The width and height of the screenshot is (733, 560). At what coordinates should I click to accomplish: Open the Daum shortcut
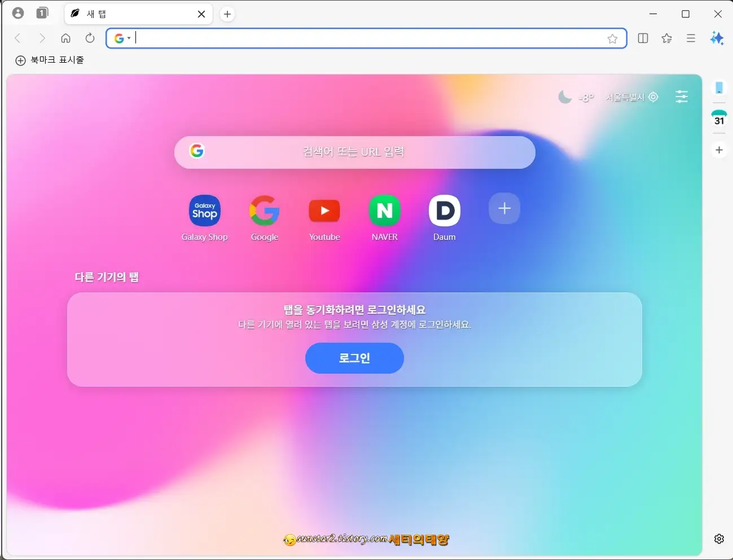[x=444, y=209]
